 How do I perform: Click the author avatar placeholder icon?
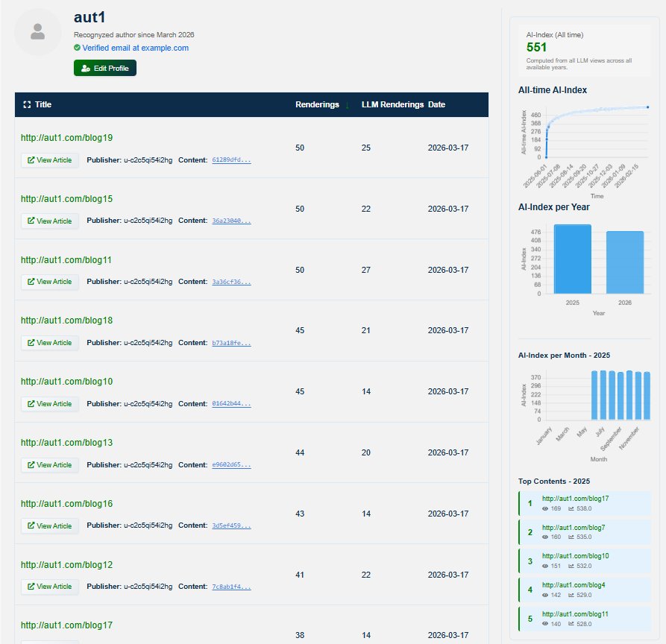[x=37, y=32]
